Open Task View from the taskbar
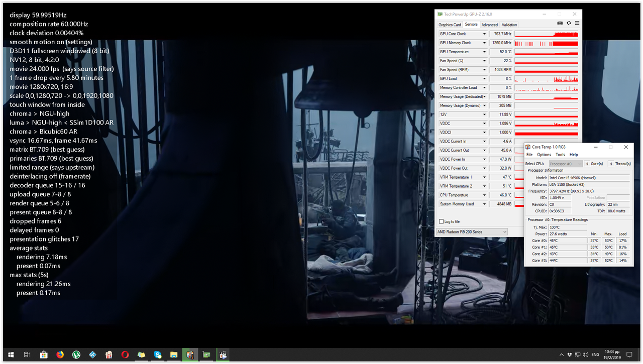643x364 pixels. point(27,354)
